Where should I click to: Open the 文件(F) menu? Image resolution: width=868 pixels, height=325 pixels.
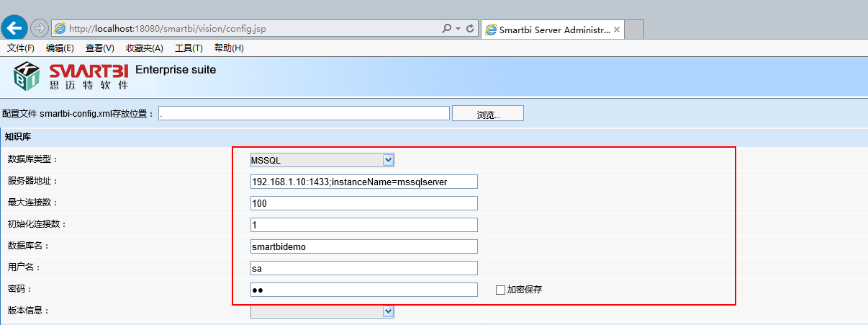[x=21, y=48]
